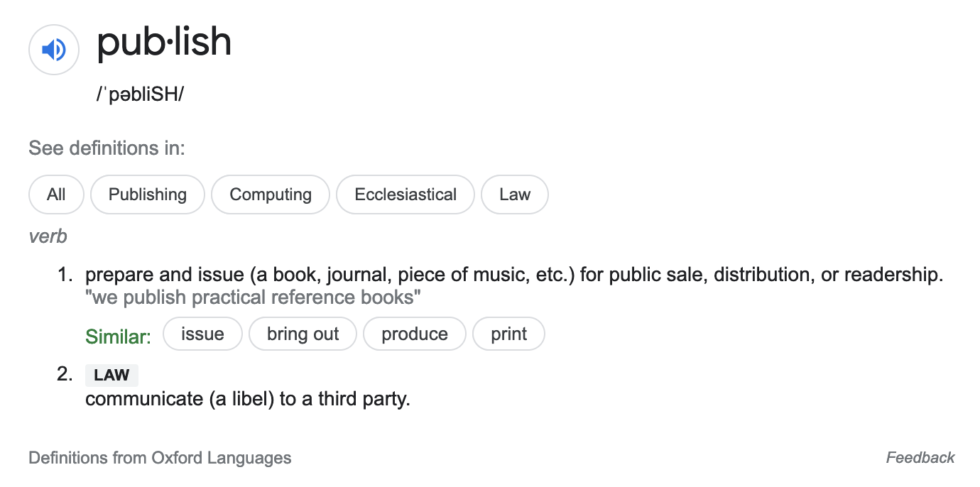
Task: Choose the "produce" synonym chip
Action: coord(415,334)
